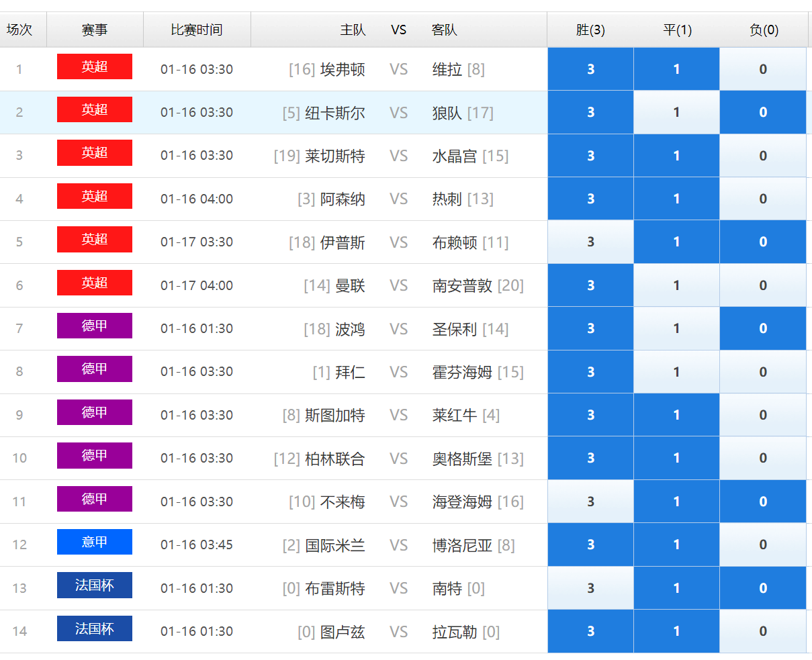Select away team 水晶宫
812x660 pixels.
tap(455, 156)
